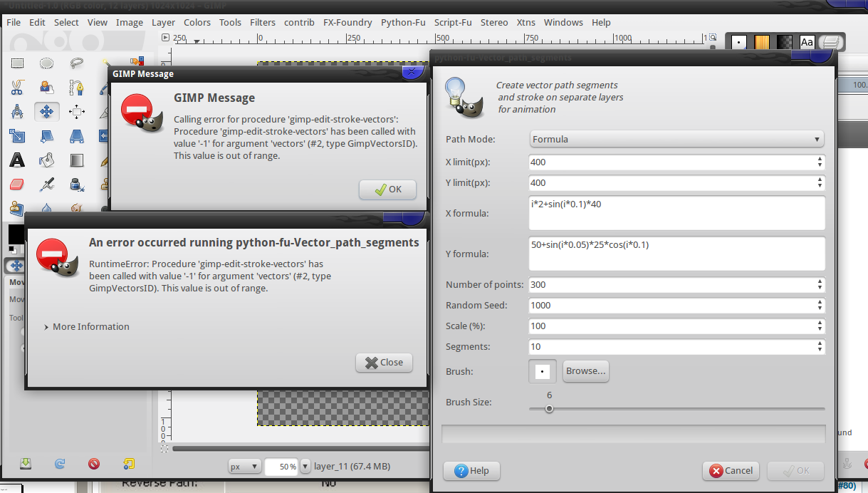Screen dimensions: 868x493
Task: Select the Paths tool
Action: click(x=77, y=87)
